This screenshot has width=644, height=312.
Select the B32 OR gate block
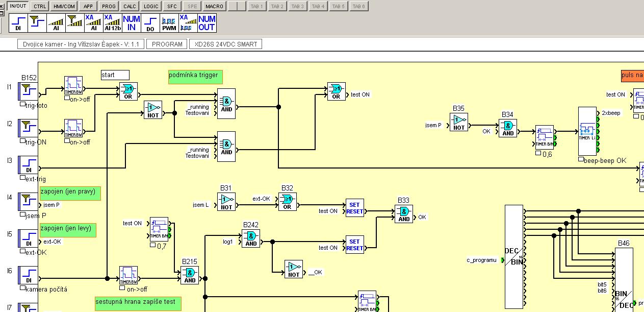(x=288, y=202)
